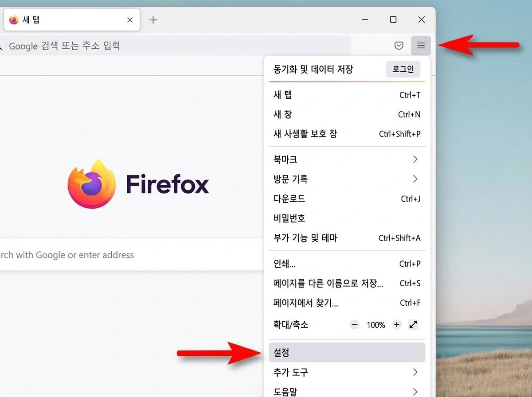
Task: Click the Firefox logo on the start page
Action: [91, 185]
